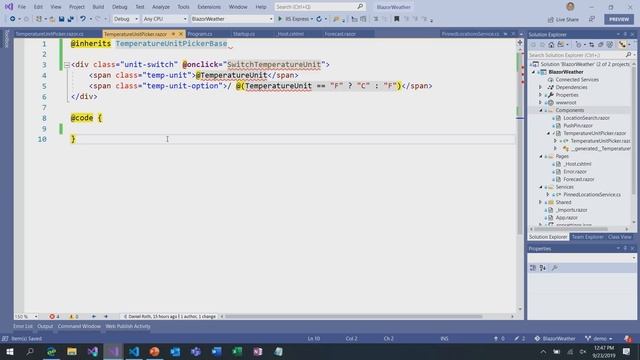Click the highlighted preview toolbar icon in Solution Explorer
Screen dimensions: 640x360
click(x=622, y=44)
